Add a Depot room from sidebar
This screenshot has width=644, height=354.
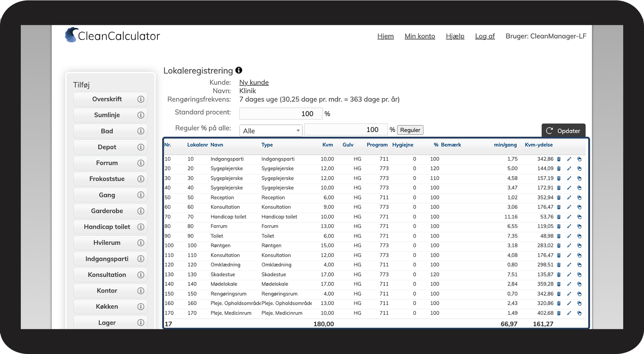[106, 147]
